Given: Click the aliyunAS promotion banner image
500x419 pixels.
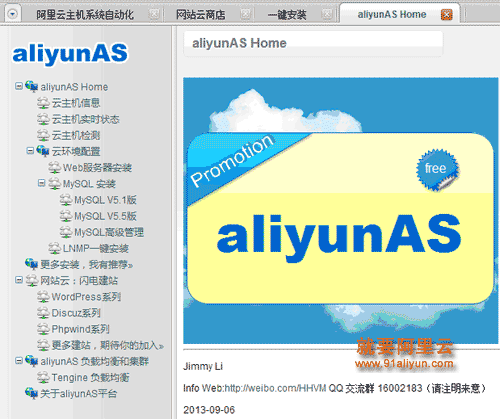Looking at the screenshot, I should click(340, 210).
